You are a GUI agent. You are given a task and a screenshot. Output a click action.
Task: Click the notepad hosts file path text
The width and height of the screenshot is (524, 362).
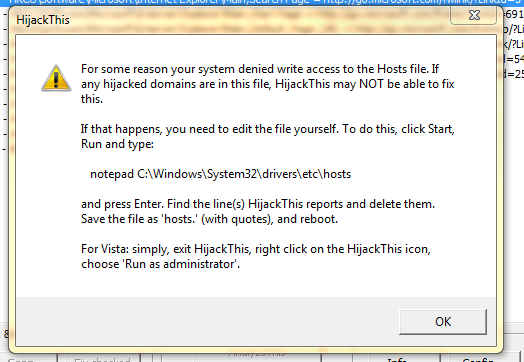(x=221, y=174)
